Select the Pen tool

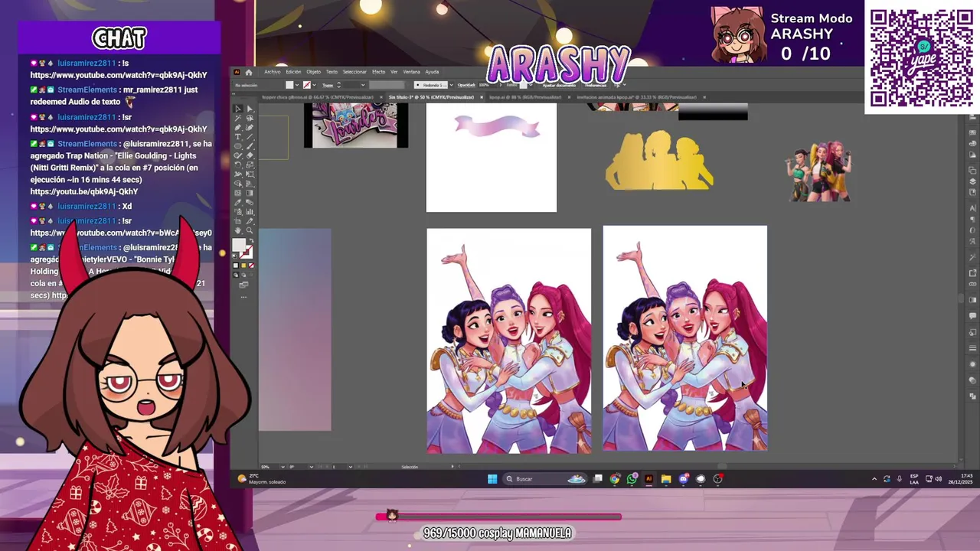click(238, 128)
